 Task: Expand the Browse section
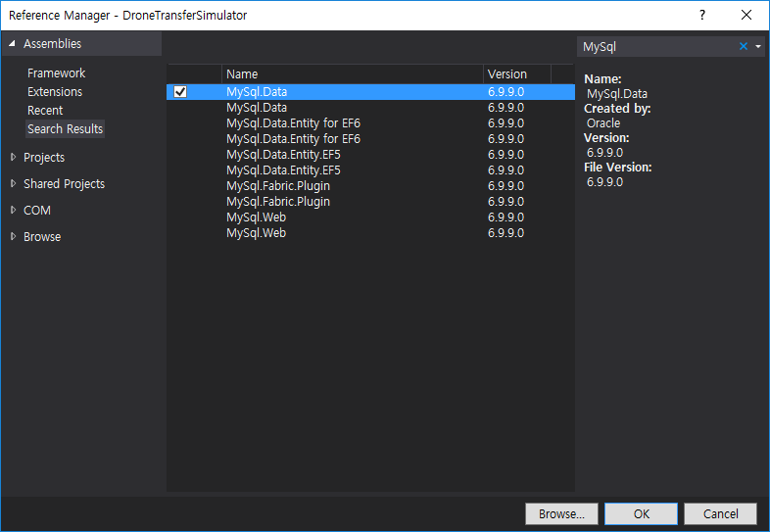[14, 236]
